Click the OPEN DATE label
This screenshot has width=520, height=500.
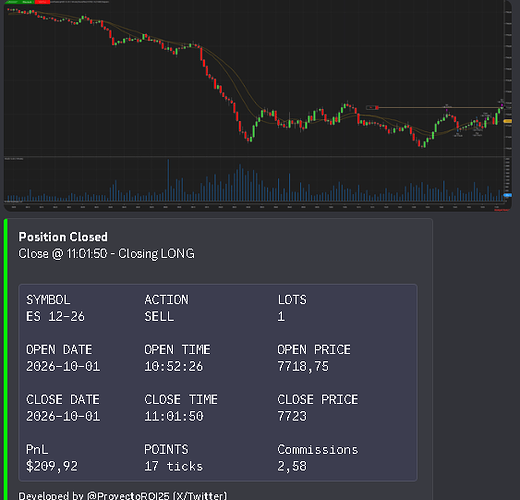(x=59, y=350)
